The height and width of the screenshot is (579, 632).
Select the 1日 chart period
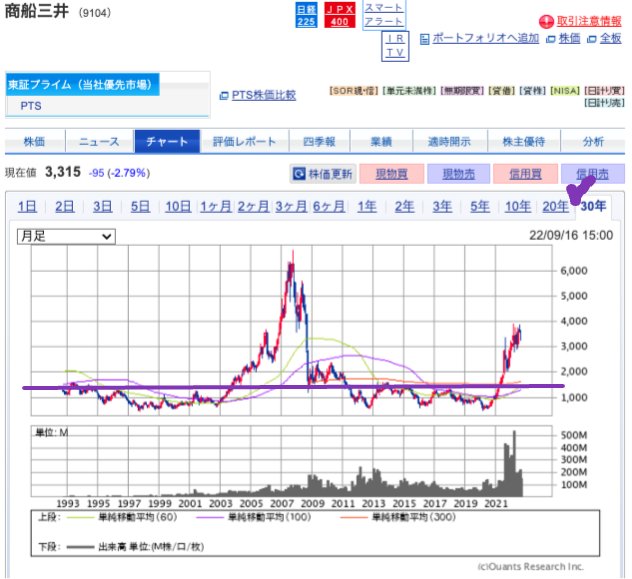27,207
